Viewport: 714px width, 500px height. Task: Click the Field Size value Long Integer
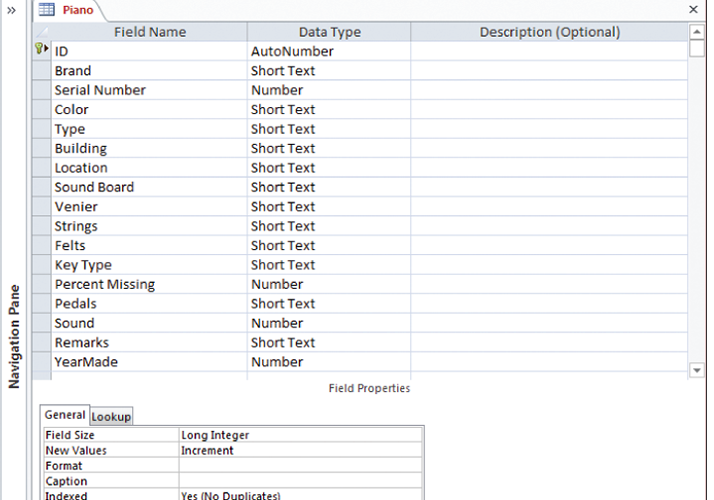coord(301,435)
